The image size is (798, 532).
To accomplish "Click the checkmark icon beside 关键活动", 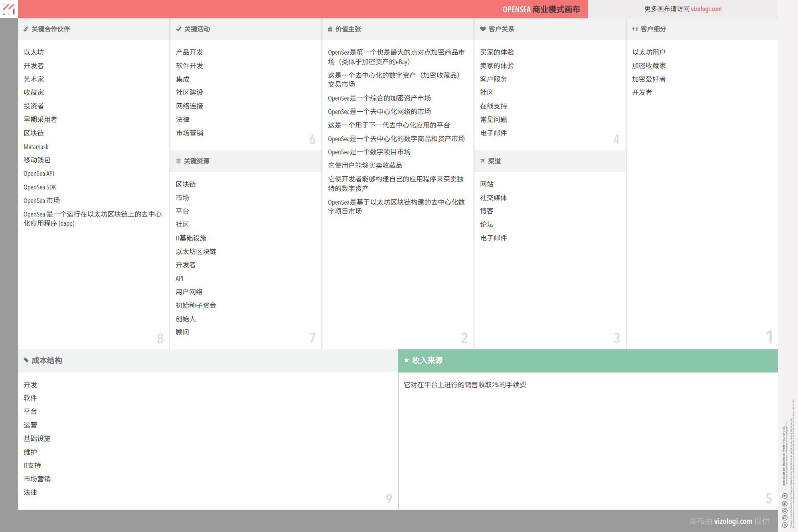I will (x=178, y=29).
